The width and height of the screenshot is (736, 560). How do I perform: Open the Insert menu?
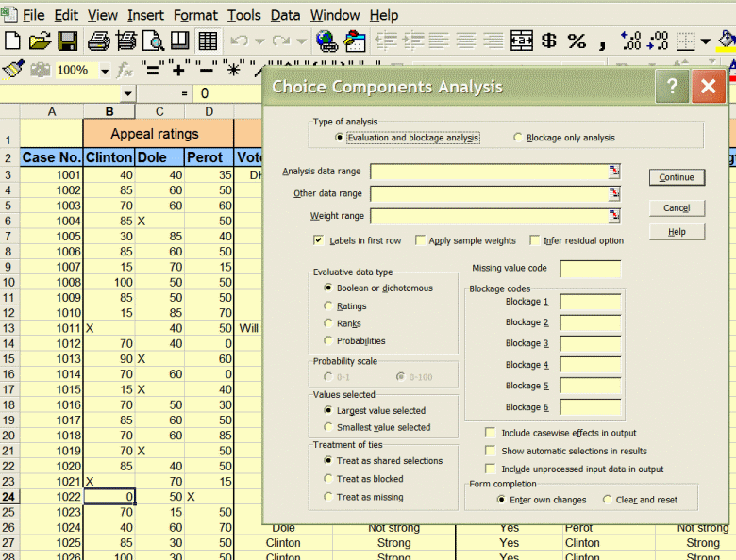pos(145,15)
